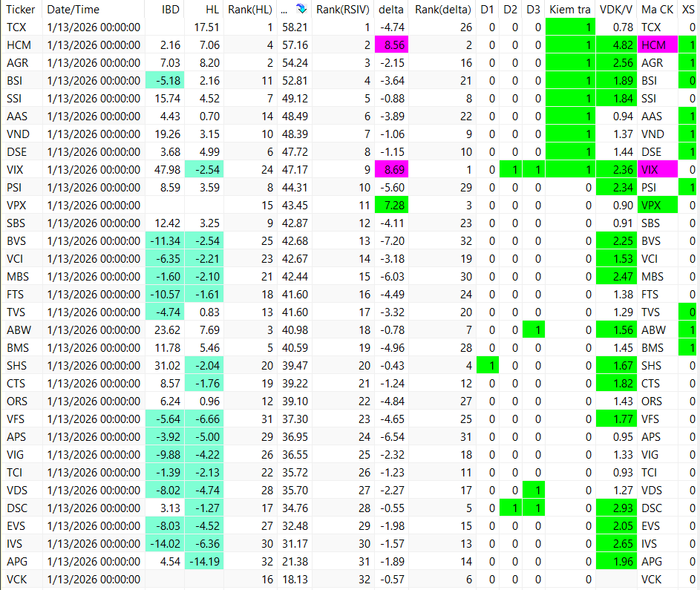
Task: Click VDK/V value 2.65 in IVS row
Action: 617,543
